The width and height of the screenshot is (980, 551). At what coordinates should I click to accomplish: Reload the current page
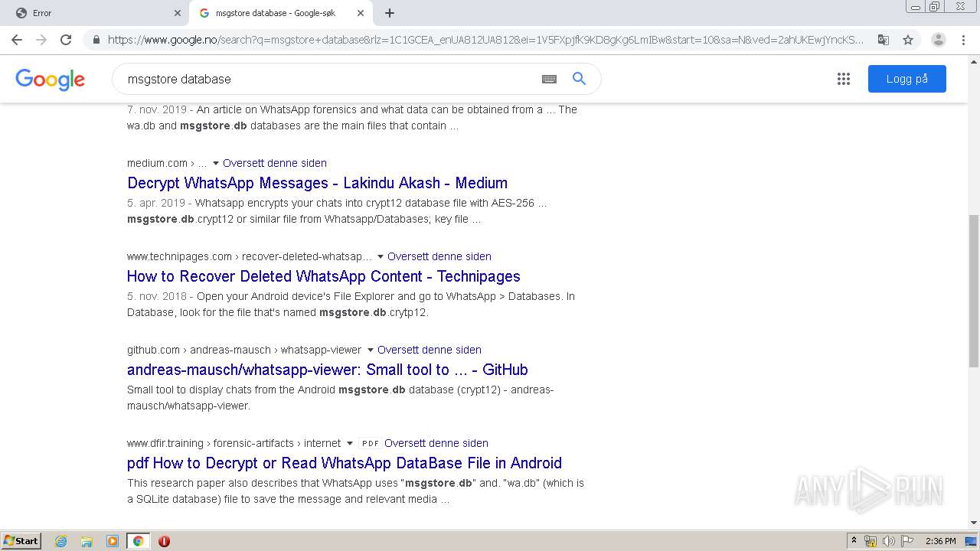[x=66, y=40]
